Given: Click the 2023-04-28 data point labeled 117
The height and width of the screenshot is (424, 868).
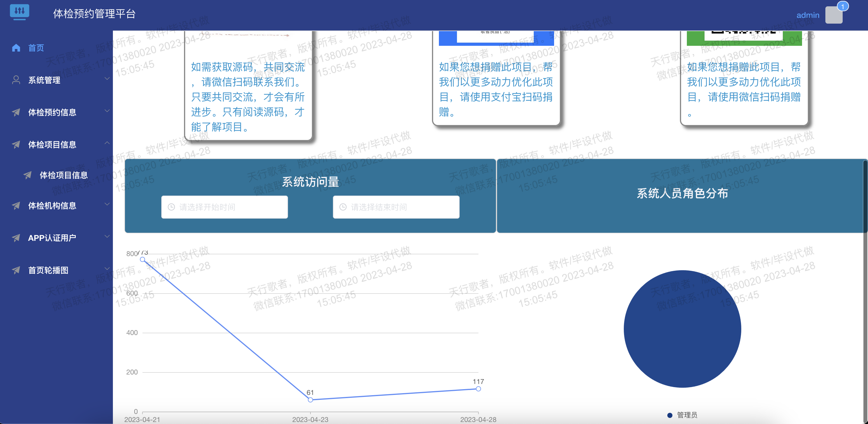Looking at the screenshot, I should coord(478,389).
